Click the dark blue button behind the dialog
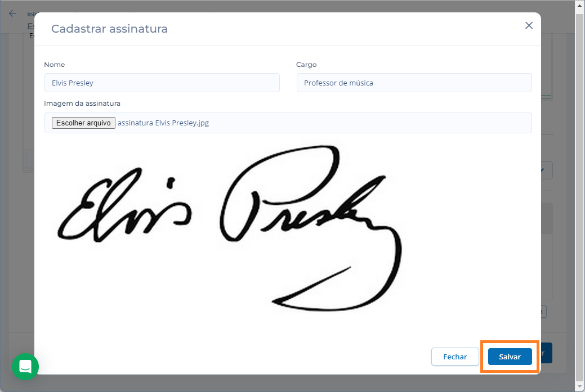585x392 pixels. click(547, 353)
